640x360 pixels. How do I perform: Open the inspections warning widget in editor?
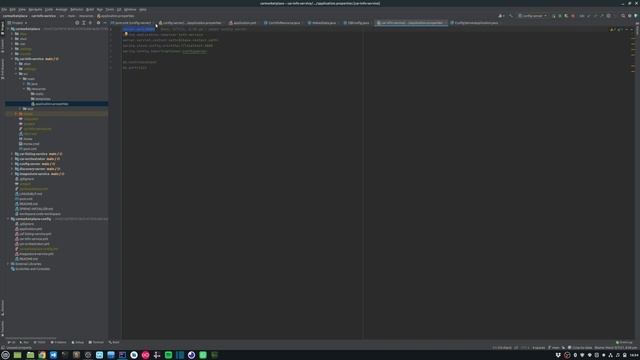[616, 29]
